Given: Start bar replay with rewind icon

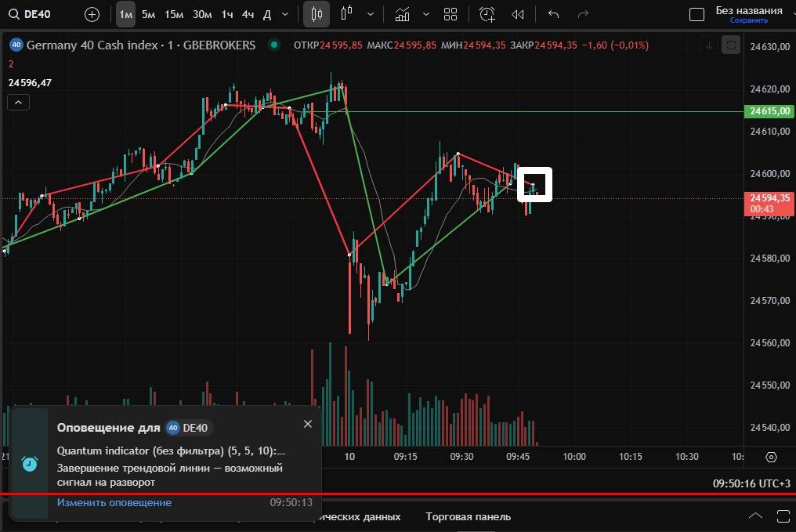Looking at the screenshot, I should pos(518,14).
